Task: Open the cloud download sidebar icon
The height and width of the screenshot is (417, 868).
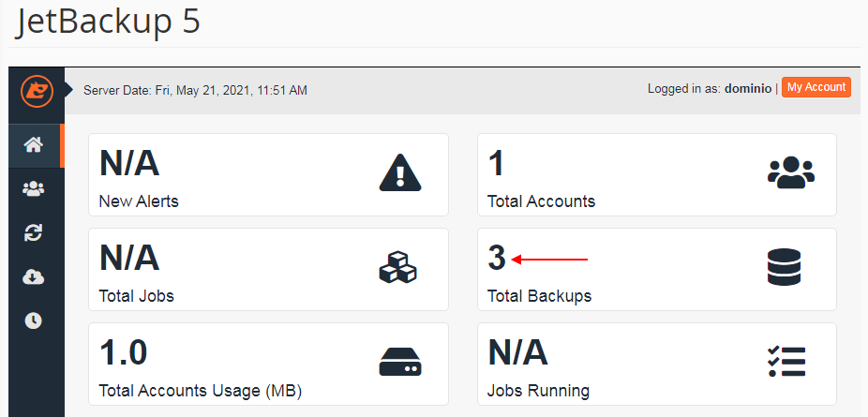Action: coord(33,276)
